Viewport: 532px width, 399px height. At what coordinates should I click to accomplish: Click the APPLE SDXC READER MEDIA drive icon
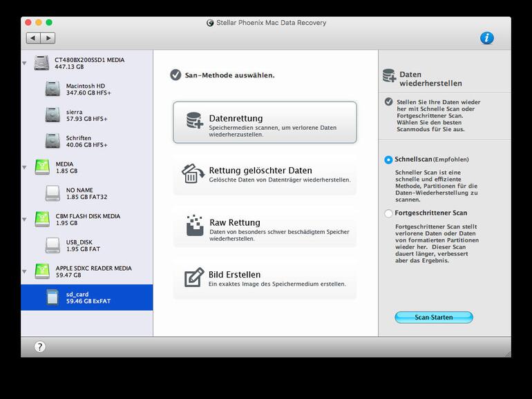[x=42, y=271]
